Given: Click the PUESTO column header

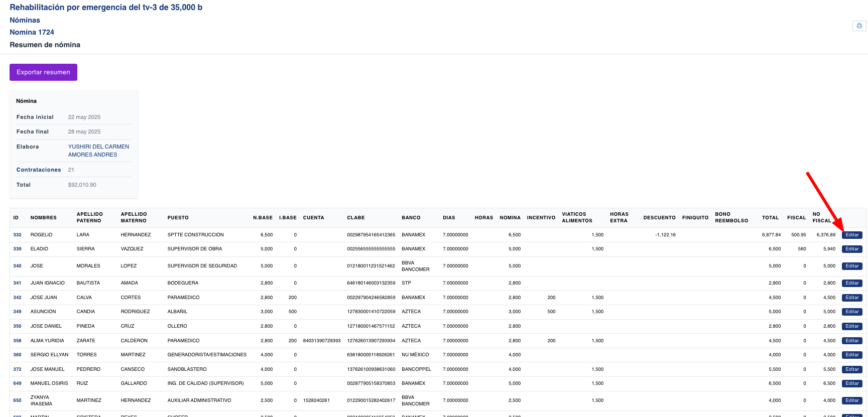Looking at the screenshot, I should click(x=178, y=218).
